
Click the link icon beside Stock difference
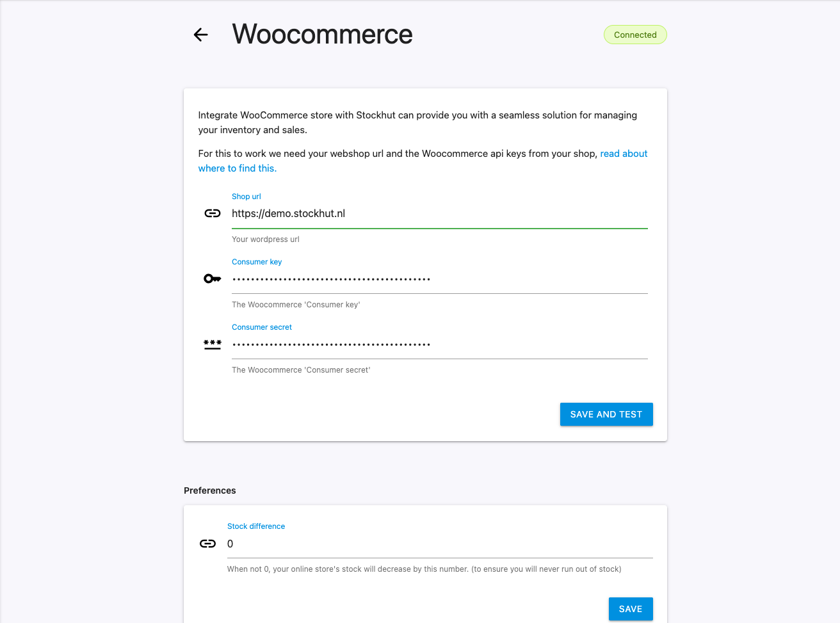(x=208, y=544)
